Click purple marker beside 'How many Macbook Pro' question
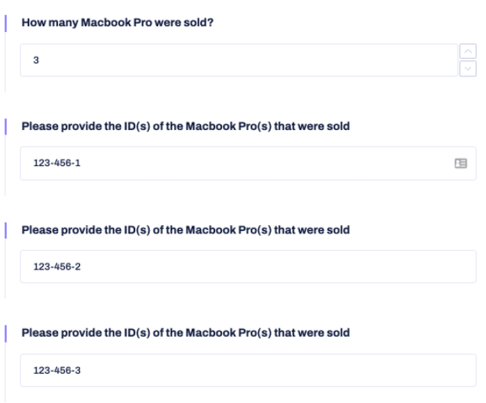Image resolution: width=486 pixels, height=403 pixels. pos(6,23)
